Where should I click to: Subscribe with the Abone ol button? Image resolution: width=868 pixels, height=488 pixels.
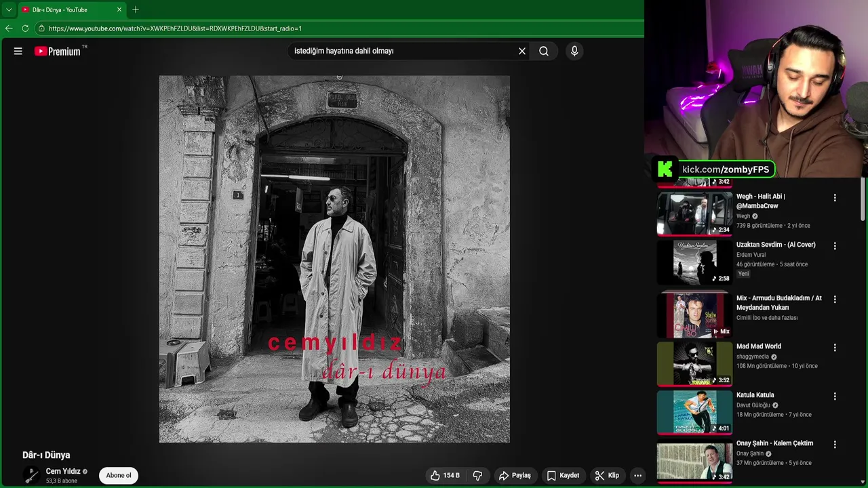coord(119,475)
